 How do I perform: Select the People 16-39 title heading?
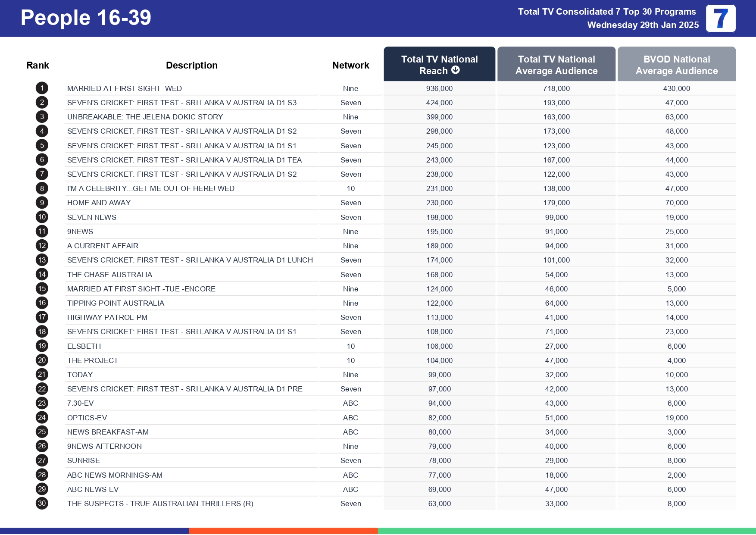[x=86, y=18]
